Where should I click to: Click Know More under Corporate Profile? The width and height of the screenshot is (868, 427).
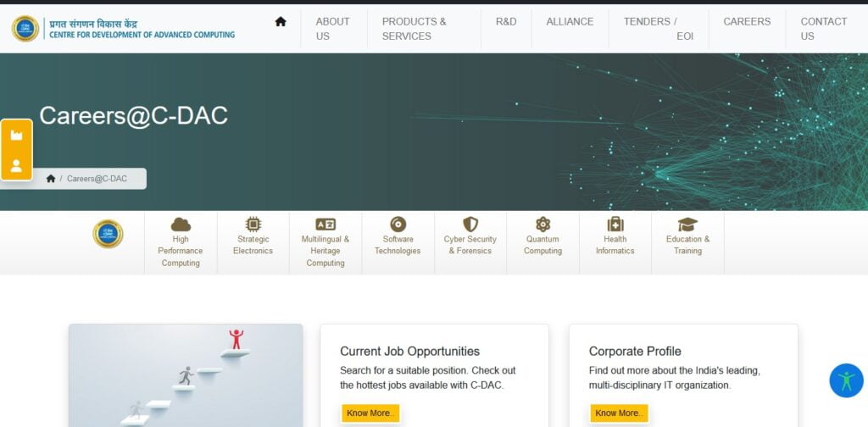coord(619,413)
